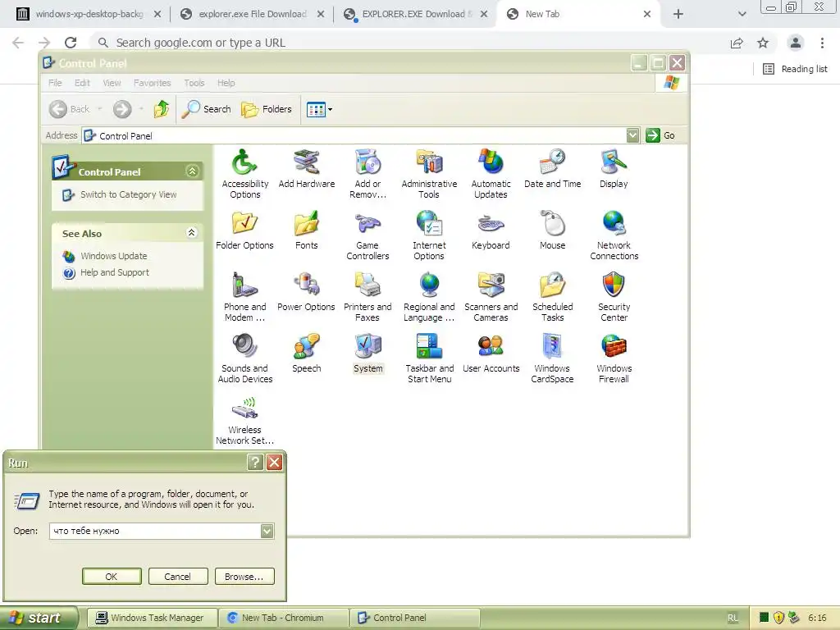Open Network Connections icon

point(614,235)
